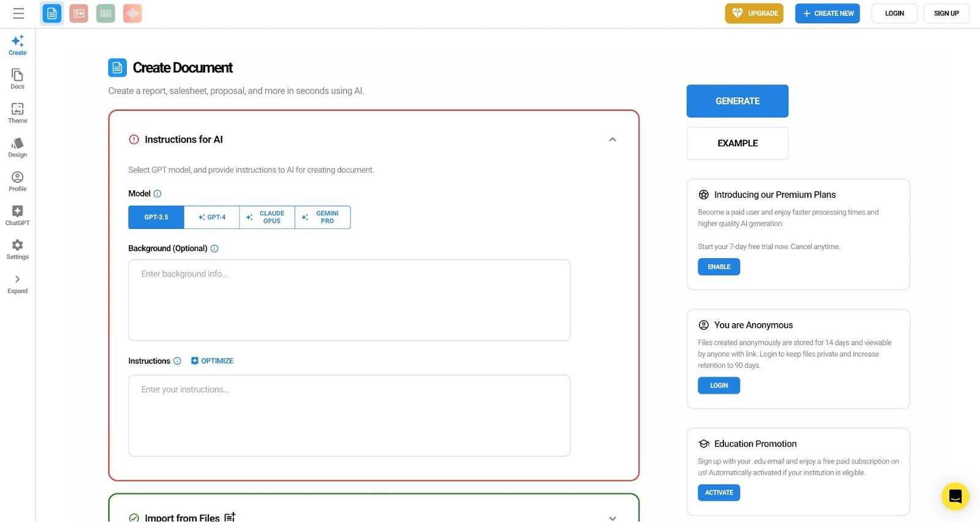980x522 pixels.
Task: Open Design in the sidebar
Action: tap(18, 147)
